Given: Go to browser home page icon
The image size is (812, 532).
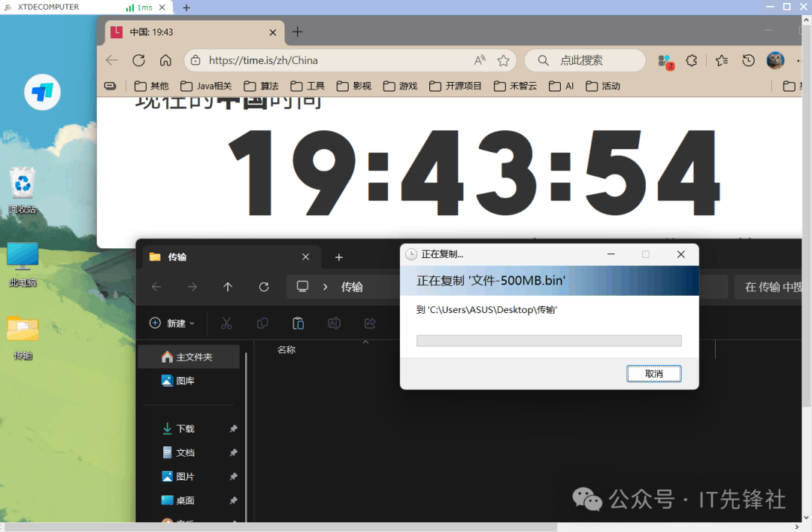Looking at the screenshot, I should [165, 60].
